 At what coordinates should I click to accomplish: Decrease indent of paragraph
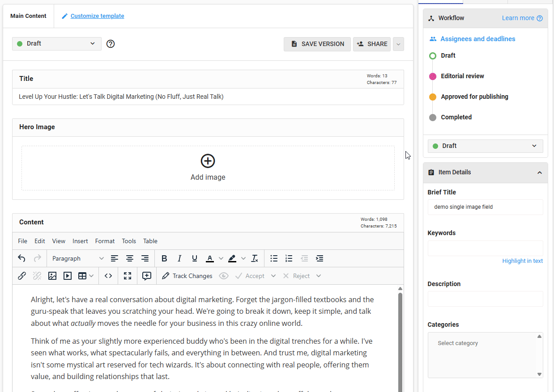pyautogui.click(x=304, y=258)
